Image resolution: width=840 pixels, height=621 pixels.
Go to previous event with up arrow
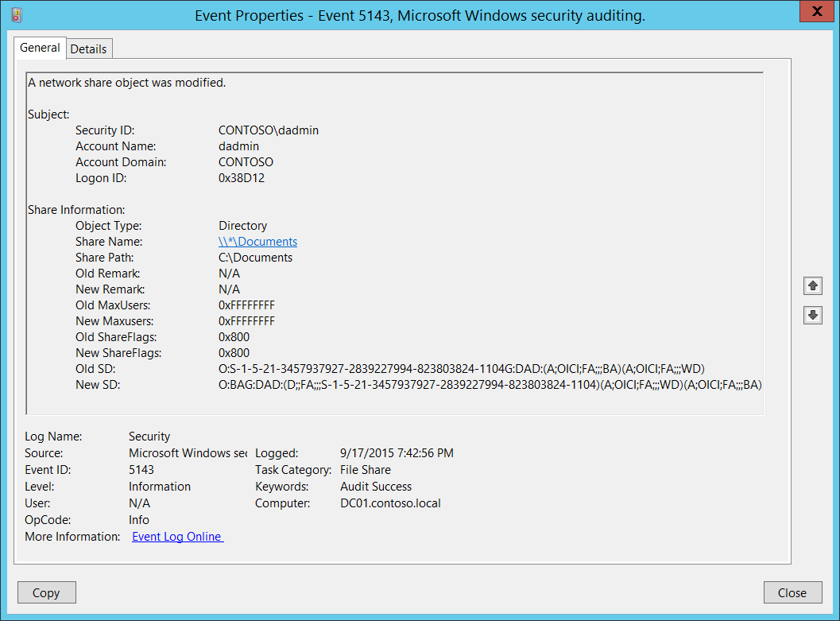(x=812, y=285)
